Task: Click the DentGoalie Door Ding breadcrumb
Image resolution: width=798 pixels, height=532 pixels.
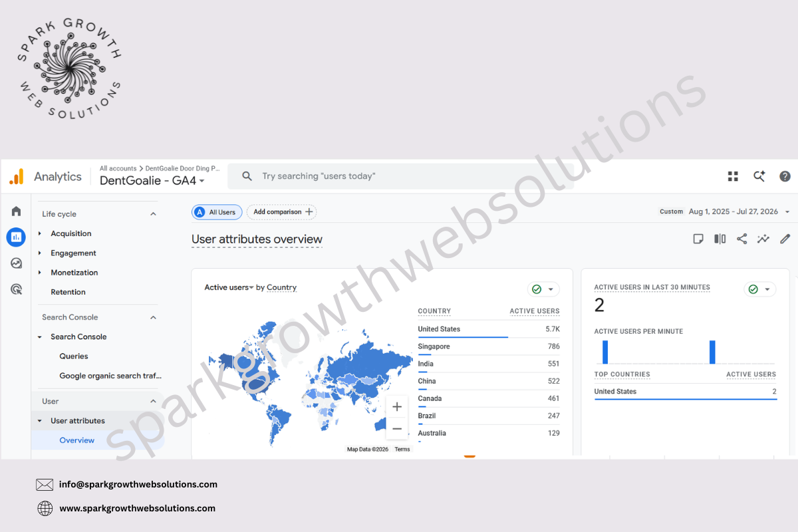Action: coord(182,168)
